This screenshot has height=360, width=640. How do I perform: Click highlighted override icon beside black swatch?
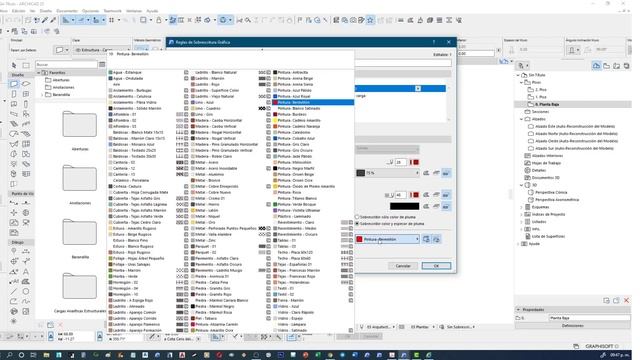(x=446, y=206)
